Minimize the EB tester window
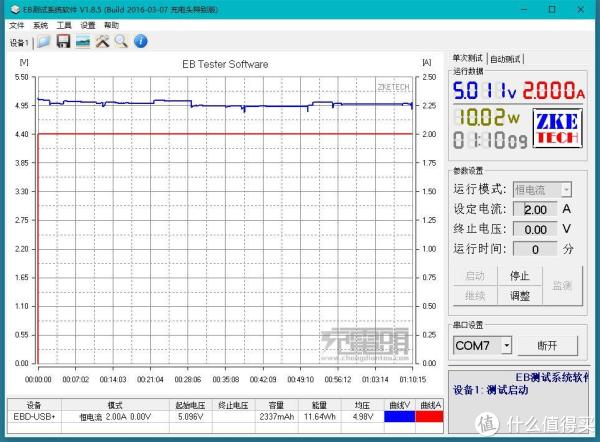The image size is (600, 442). click(524, 9)
